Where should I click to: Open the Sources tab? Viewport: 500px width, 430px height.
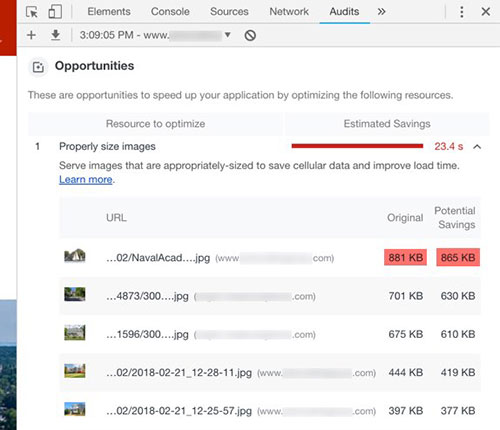229,12
